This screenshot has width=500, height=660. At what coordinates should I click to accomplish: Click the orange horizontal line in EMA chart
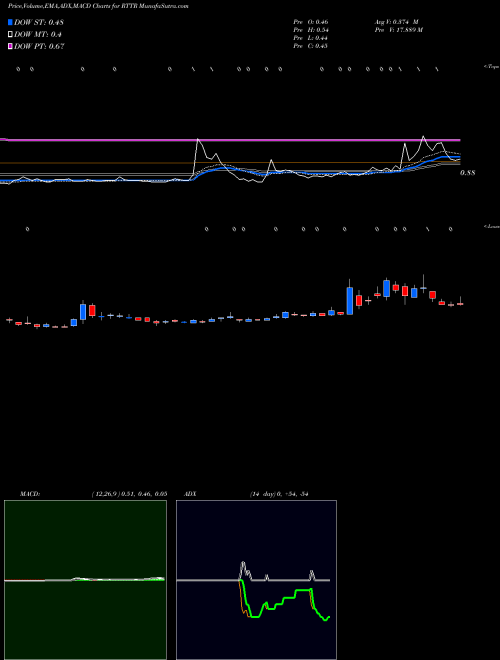click(230, 162)
